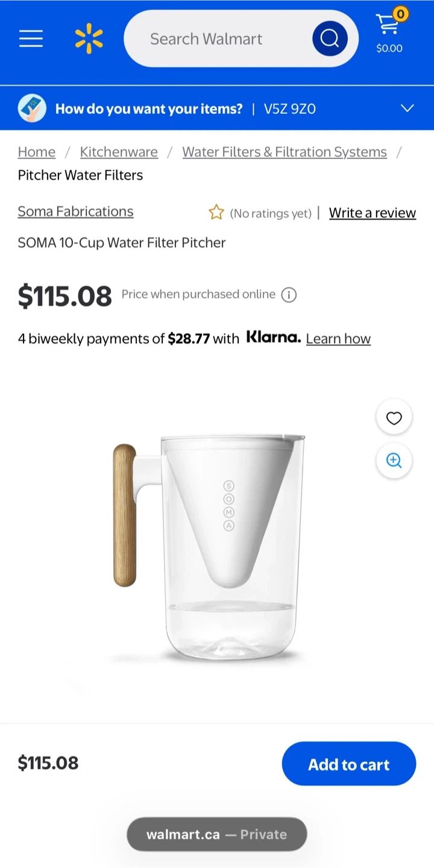Screen dimensions: 434x868
Task: Go to Home breadcrumb
Action: (x=37, y=152)
